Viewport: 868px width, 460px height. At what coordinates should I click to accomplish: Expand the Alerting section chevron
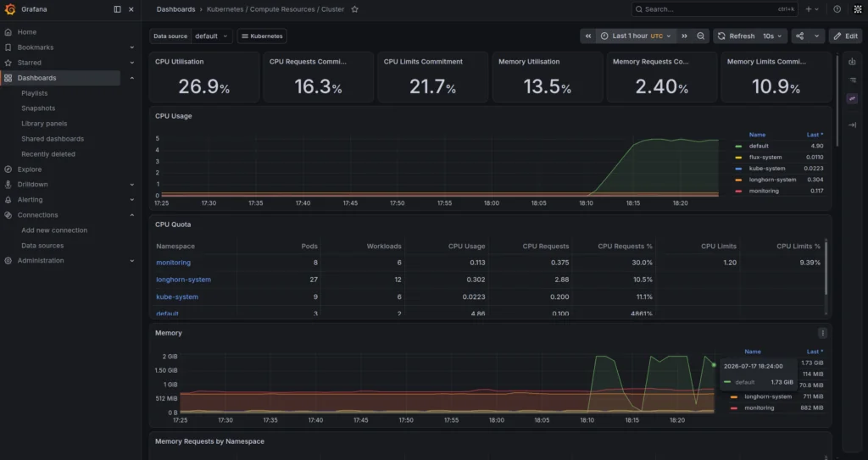[131, 200]
